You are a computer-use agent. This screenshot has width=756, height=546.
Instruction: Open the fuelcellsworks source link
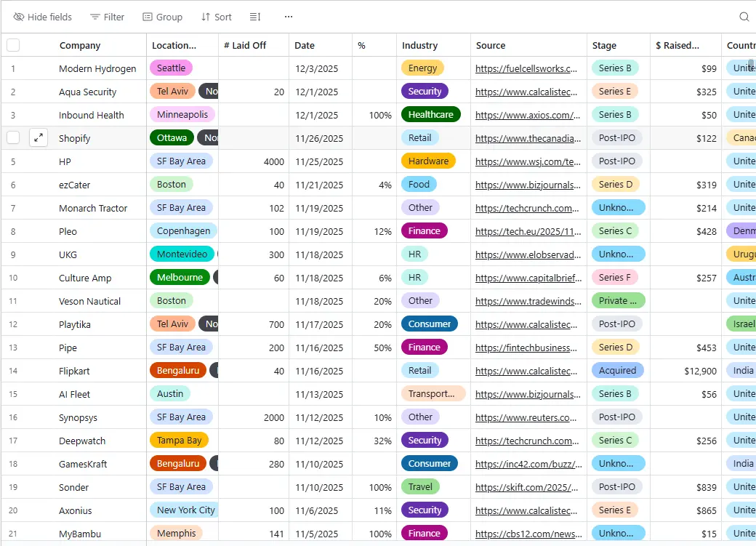pos(526,68)
